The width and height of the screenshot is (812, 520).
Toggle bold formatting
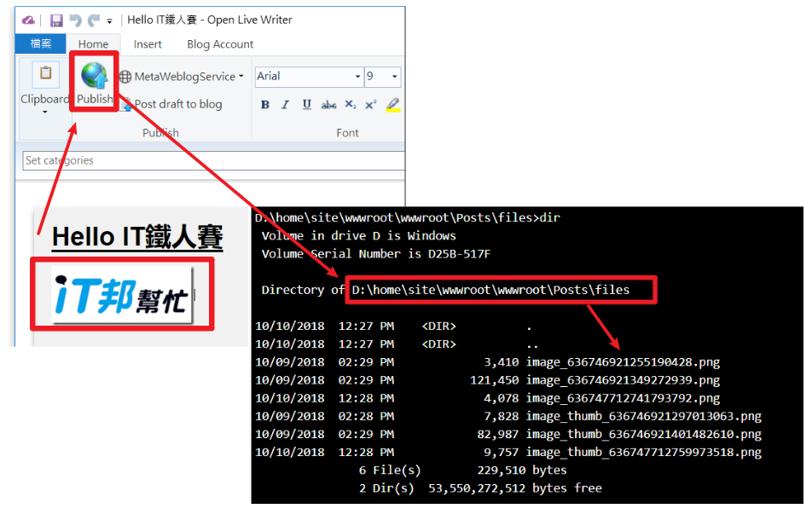click(265, 105)
